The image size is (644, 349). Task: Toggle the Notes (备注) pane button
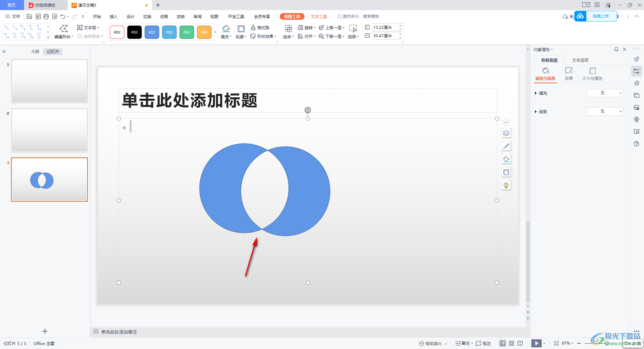pos(464,343)
